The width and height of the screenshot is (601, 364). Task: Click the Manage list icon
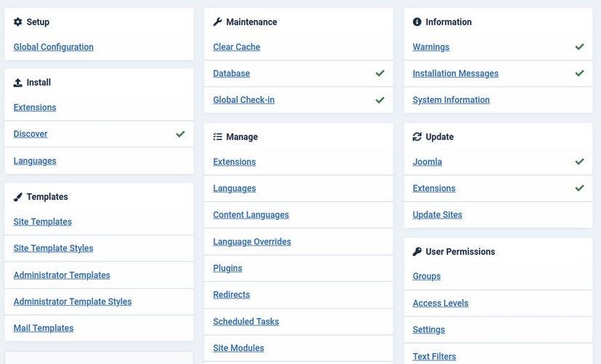(217, 137)
